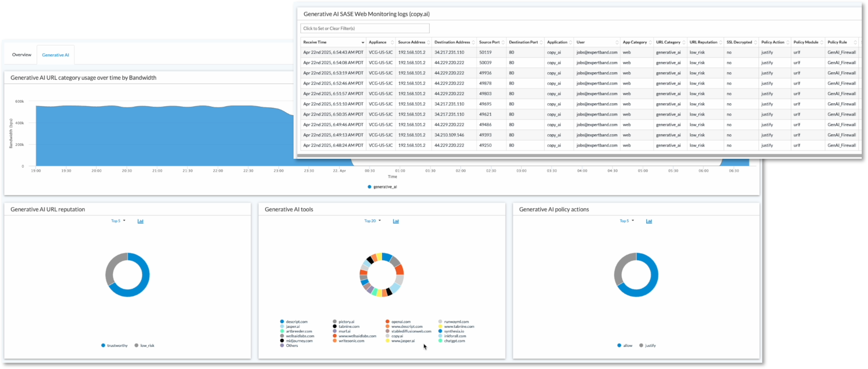Switch to the Overview tab
This screenshot has width=868, height=369.
pos(22,54)
